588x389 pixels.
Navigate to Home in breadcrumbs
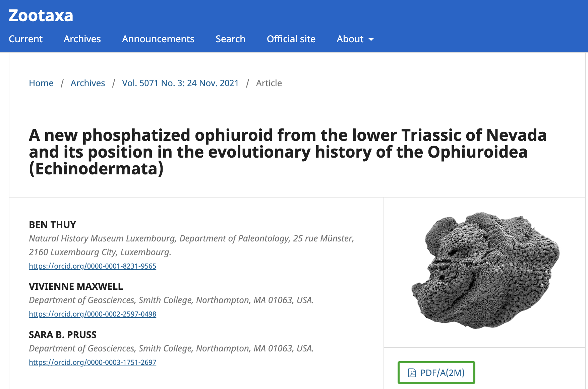[41, 83]
